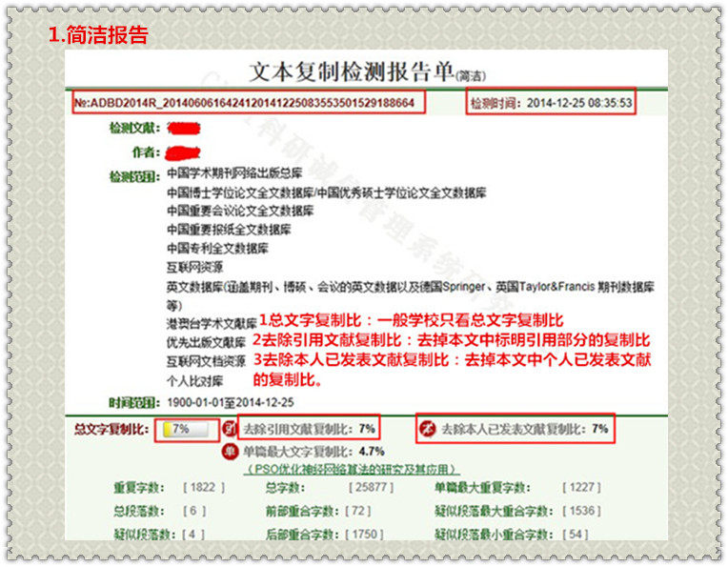Select the 互联网文档资源 entry
The width and height of the screenshot is (728, 567).
tap(206, 361)
